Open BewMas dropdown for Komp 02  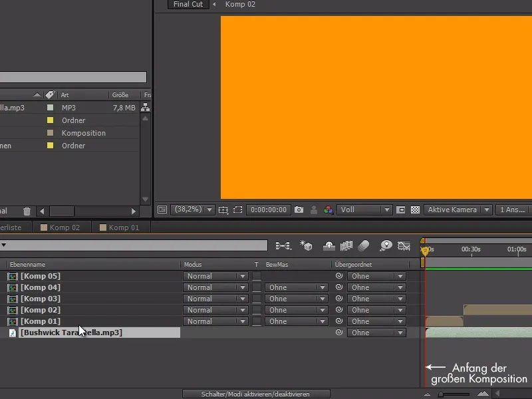tap(297, 310)
